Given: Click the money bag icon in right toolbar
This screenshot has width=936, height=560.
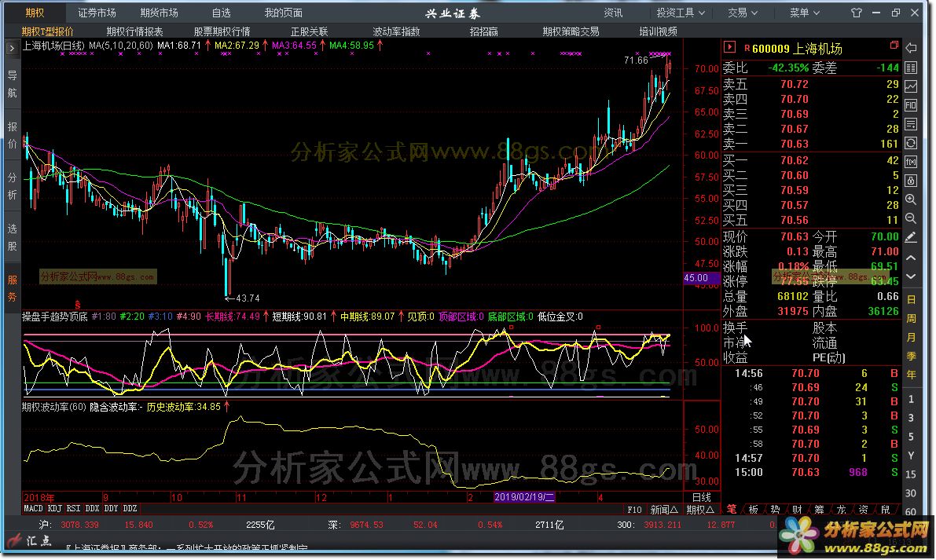Looking at the screenshot, I should click(911, 181).
